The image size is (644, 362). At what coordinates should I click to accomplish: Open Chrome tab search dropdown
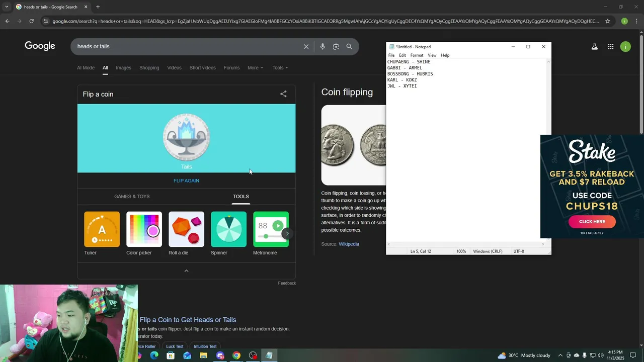7,7
